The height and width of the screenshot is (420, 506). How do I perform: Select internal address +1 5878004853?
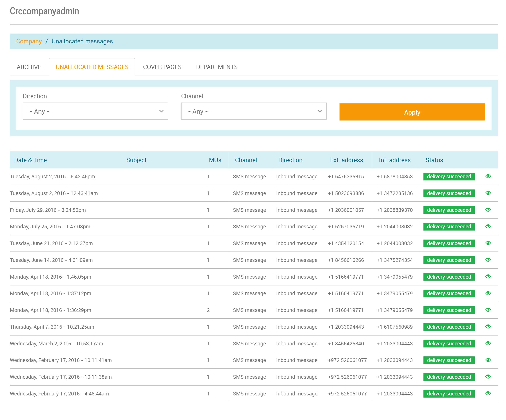coord(395,177)
